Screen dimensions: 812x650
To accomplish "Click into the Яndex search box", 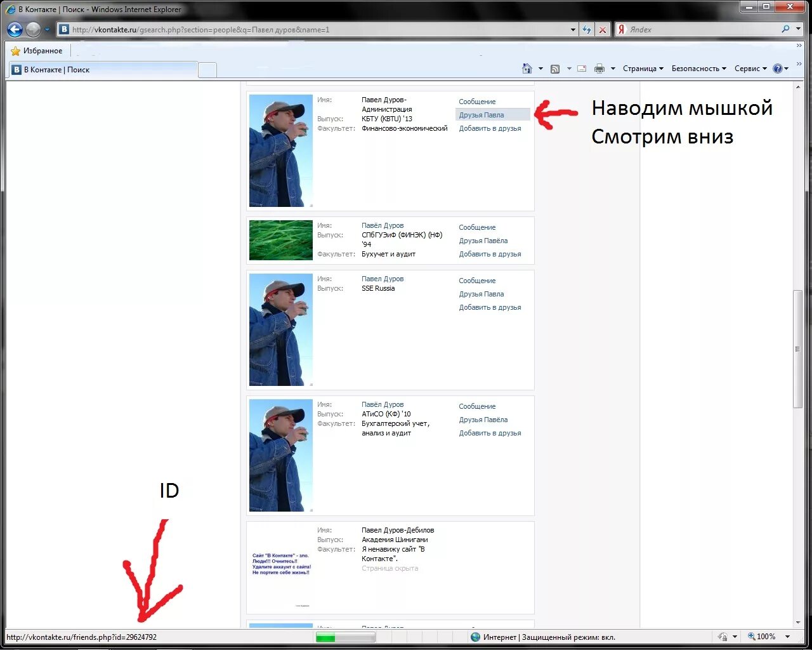I will [703, 29].
